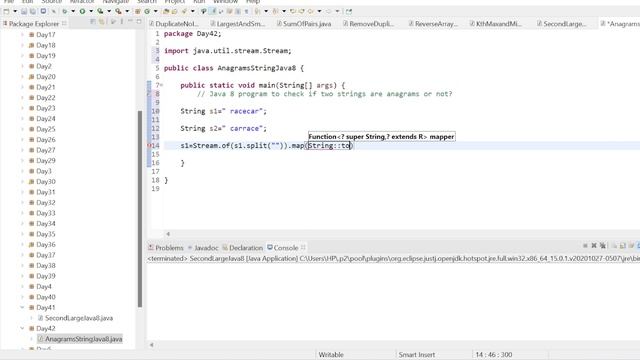Viewport: 640px width, 360px height.
Task: Open the SumOfPairs.java editor tab
Action: [304, 24]
